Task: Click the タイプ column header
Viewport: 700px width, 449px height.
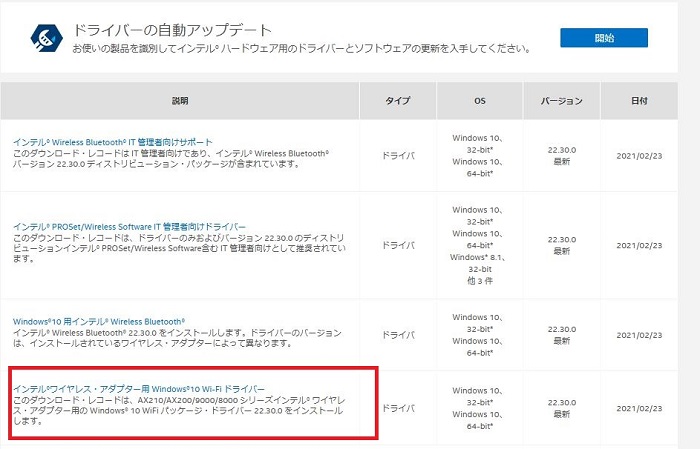Action: click(397, 101)
